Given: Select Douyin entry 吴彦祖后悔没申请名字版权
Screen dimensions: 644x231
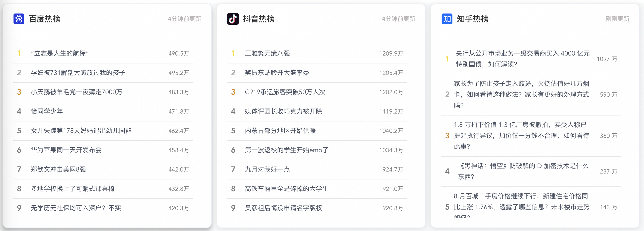Looking at the screenshot, I should point(284,208).
